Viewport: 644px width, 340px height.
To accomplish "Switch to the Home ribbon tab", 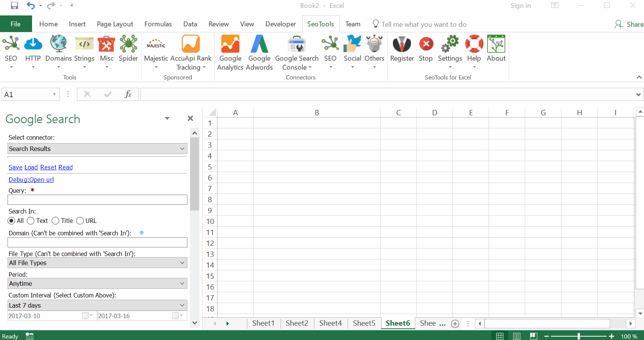I will (x=49, y=24).
